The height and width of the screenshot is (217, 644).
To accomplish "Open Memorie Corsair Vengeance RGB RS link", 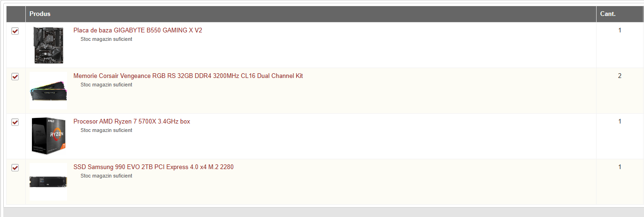I will (188, 76).
